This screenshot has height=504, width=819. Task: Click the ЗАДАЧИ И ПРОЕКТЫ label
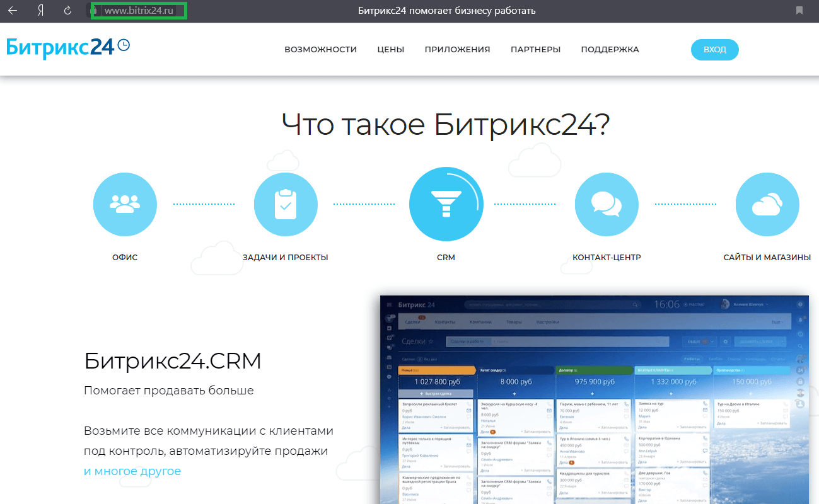[x=285, y=258]
